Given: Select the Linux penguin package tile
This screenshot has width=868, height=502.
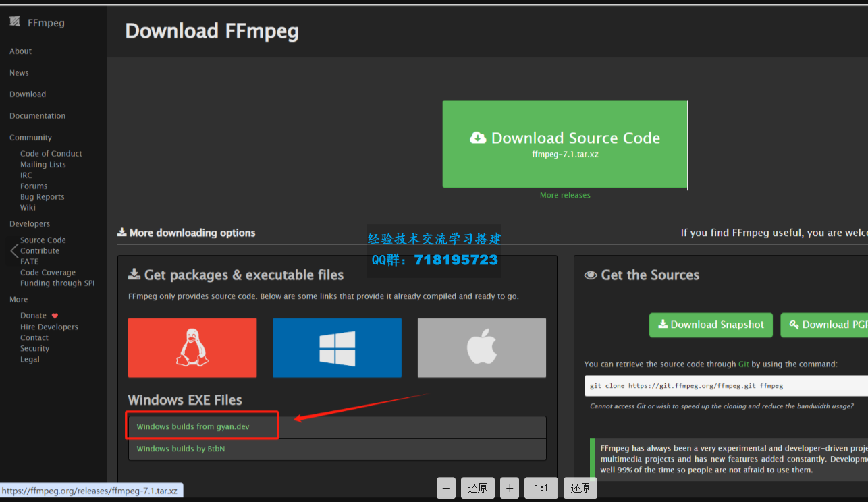Looking at the screenshot, I should tap(192, 347).
